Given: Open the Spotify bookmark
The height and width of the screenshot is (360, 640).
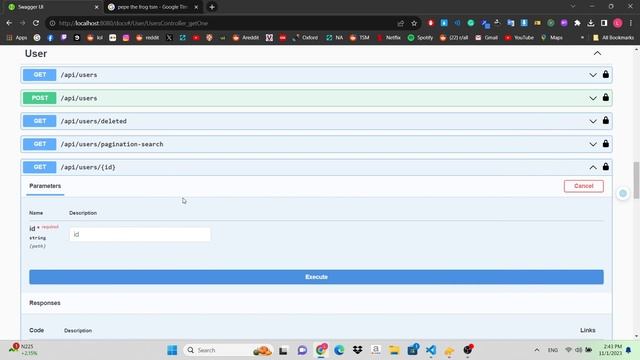Looking at the screenshot, I should coord(420,38).
